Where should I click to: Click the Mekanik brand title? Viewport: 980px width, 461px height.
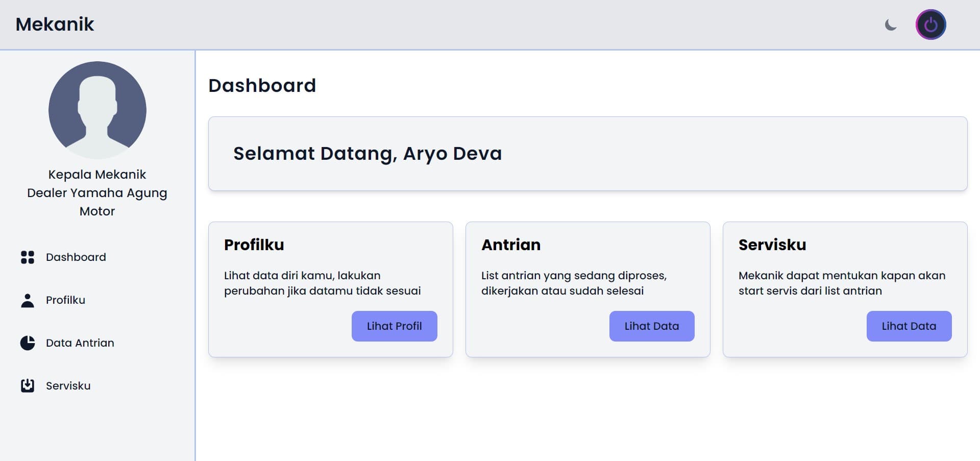[x=55, y=25]
